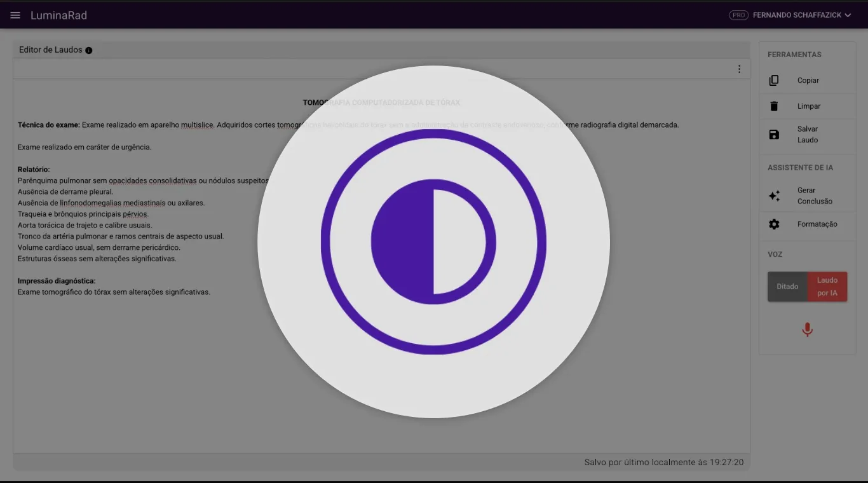Viewport: 868px width, 483px height.
Task: Open the Fernando Schaffazick user dropdown
Action: click(802, 15)
